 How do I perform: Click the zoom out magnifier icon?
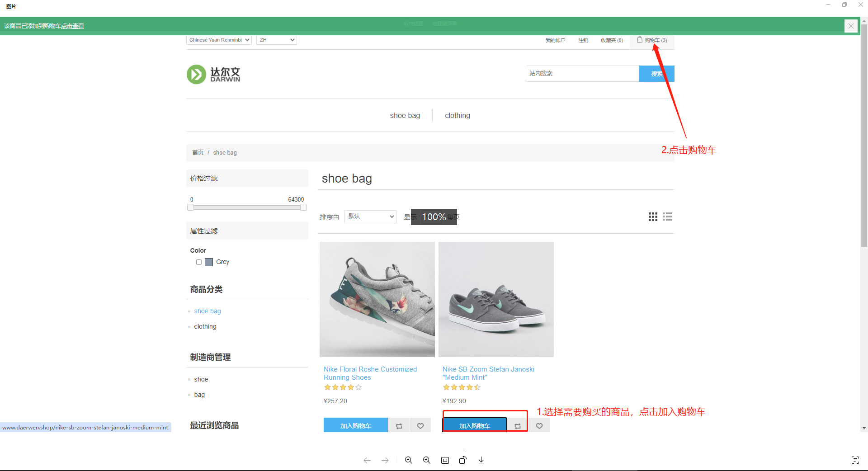(x=409, y=460)
